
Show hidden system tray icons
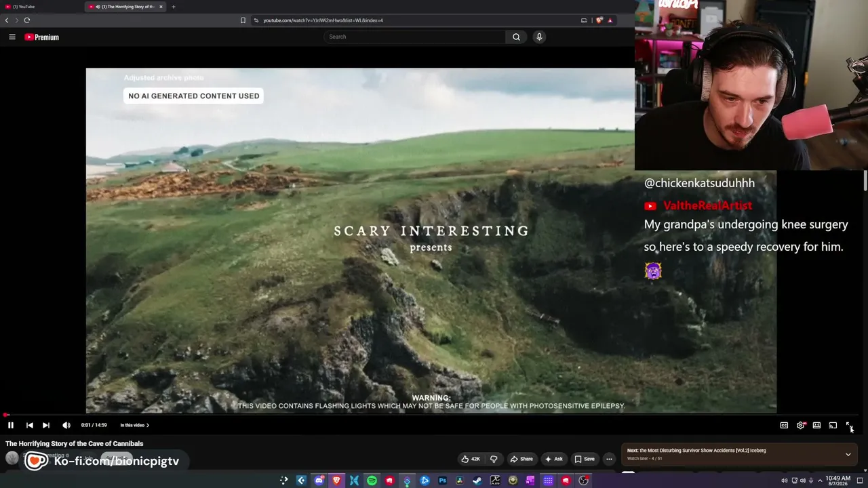pyautogui.click(x=819, y=481)
